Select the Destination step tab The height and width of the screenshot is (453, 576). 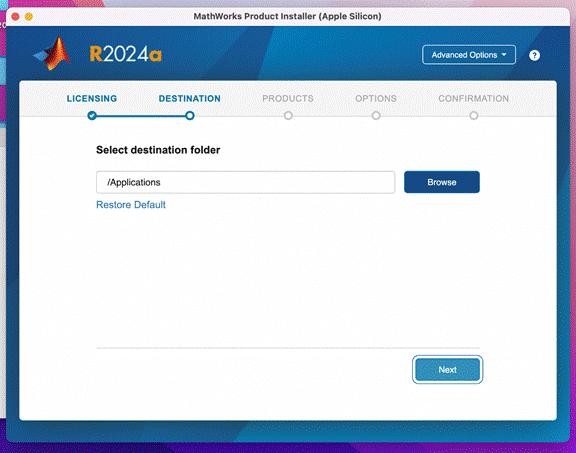[190, 98]
